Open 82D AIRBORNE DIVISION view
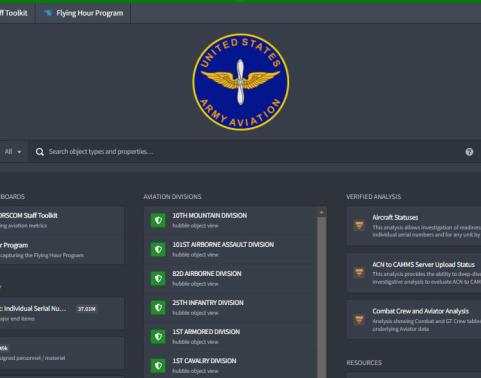Image resolution: width=481 pixels, height=378 pixels. 230,278
